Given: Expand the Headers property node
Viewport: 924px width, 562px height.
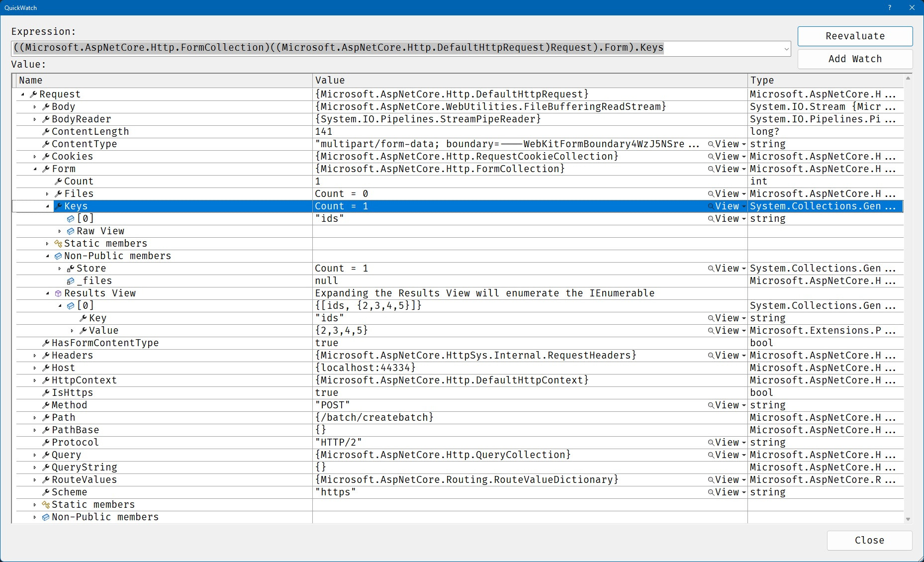Looking at the screenshot, I should pos(35,356).
